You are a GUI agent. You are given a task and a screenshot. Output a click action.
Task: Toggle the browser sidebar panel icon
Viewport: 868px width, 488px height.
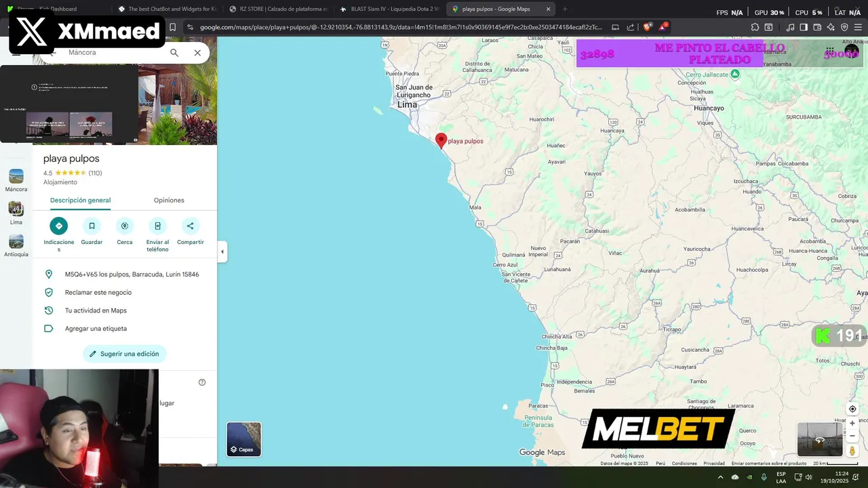tap(804, 27)
